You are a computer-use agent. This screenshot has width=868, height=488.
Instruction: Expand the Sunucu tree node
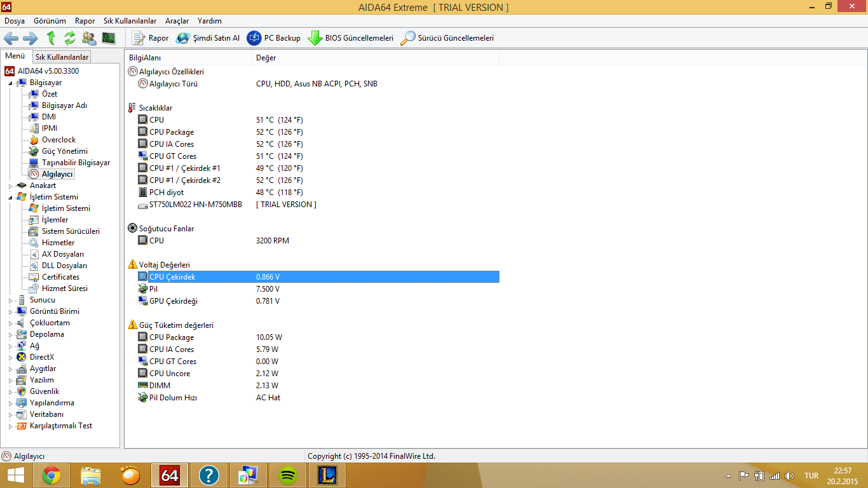tap(10, 300)
